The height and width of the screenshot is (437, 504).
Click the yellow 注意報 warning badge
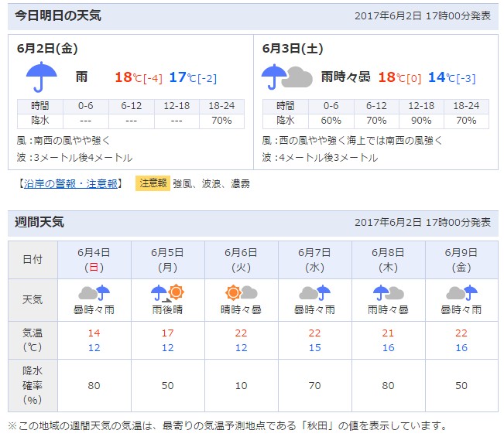pyautogui.click(x=153, y=183)
